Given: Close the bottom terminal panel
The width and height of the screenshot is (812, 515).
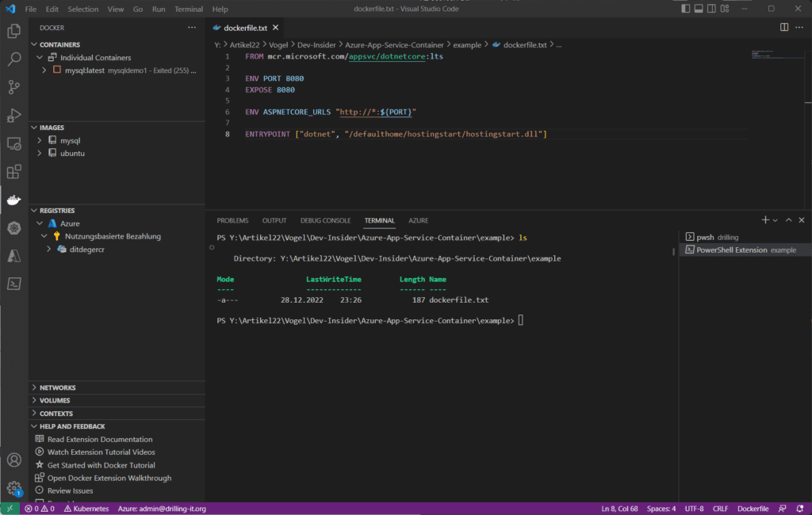Looking at the screenshot, I should coord(802,220).
